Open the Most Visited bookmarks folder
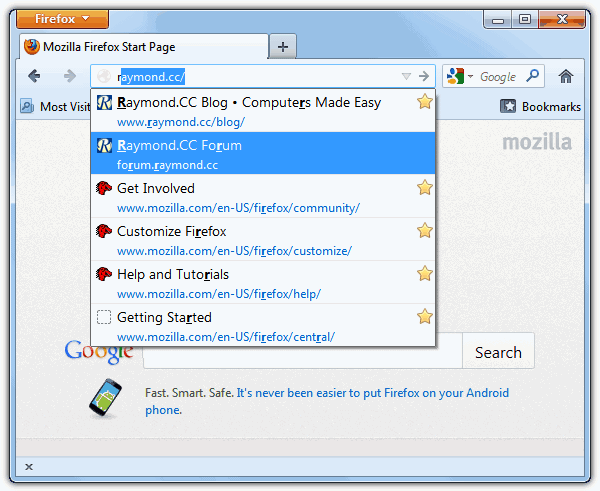Image resolution: width=600 pixels, height=491 pixels. pos(55,106)
